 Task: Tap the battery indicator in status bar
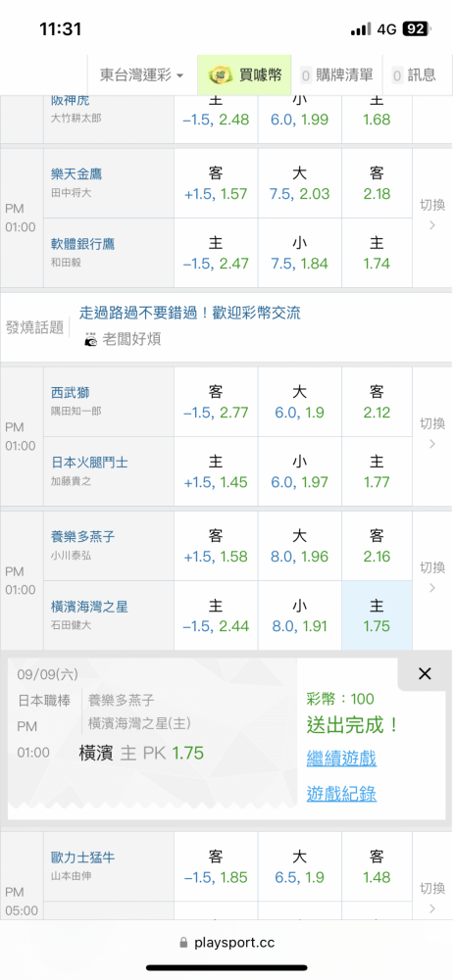click(x=416, y=28)
